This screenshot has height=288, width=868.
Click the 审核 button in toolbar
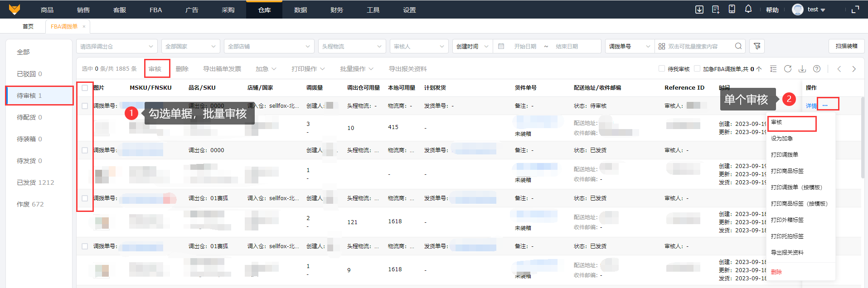155,69
